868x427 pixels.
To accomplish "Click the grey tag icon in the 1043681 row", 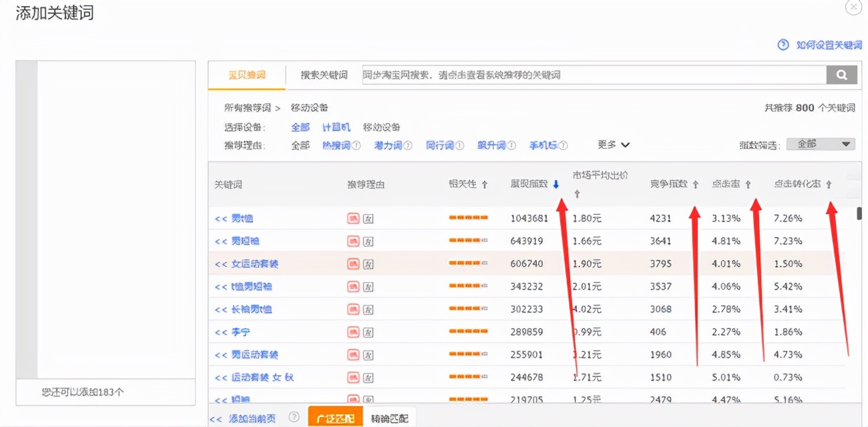I will click(x=368, y=218).
